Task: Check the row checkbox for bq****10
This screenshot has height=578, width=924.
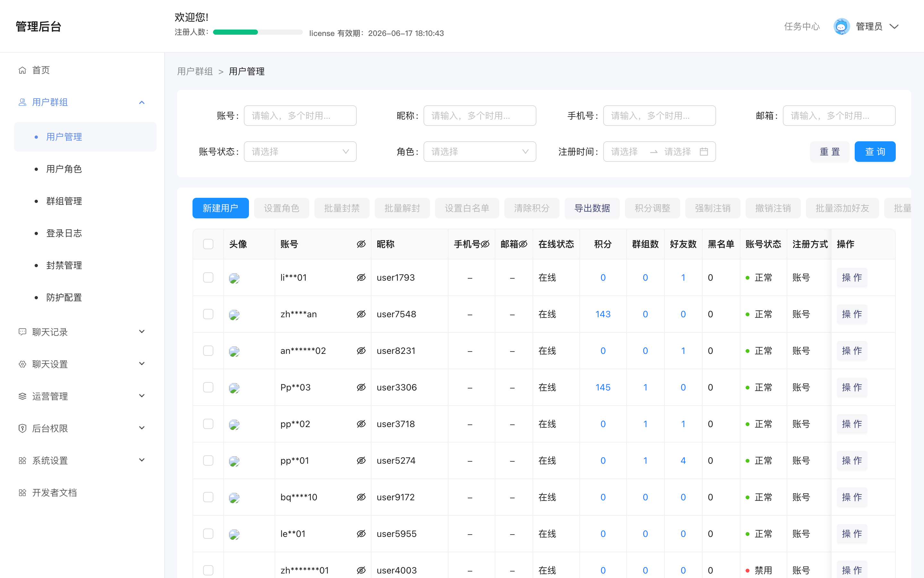Action: 208,497
